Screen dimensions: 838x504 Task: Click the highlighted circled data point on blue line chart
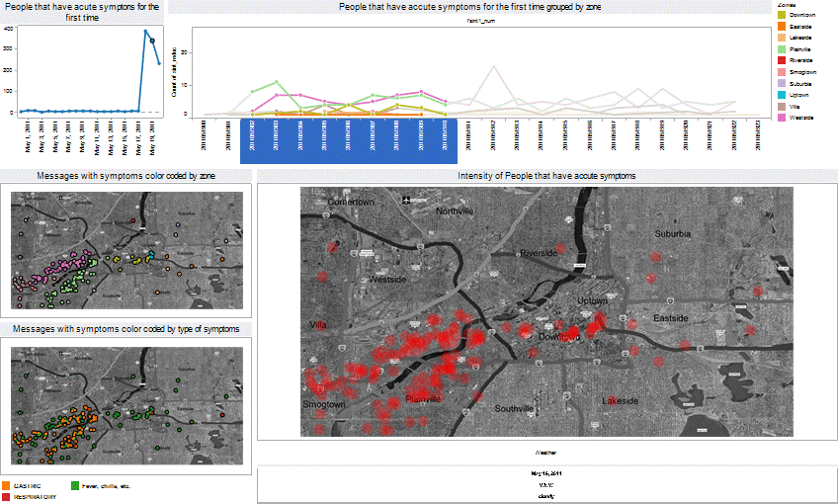(x=152, y=41)
